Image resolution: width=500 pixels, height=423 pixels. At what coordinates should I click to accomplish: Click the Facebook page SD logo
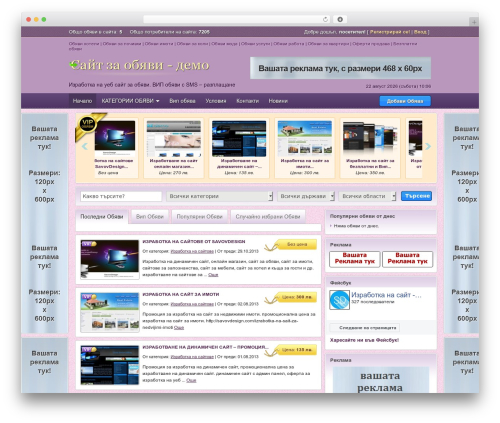339,300
